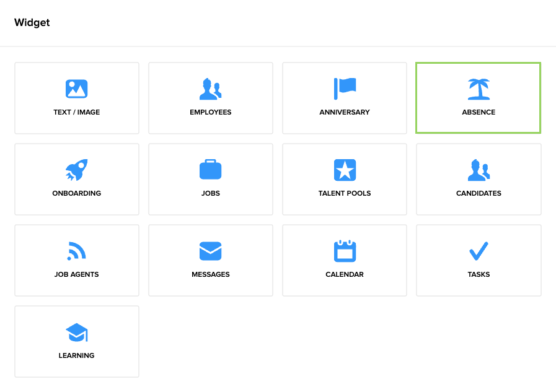
Task: Click the Widget heading text
Action: [x=32, y=22]
